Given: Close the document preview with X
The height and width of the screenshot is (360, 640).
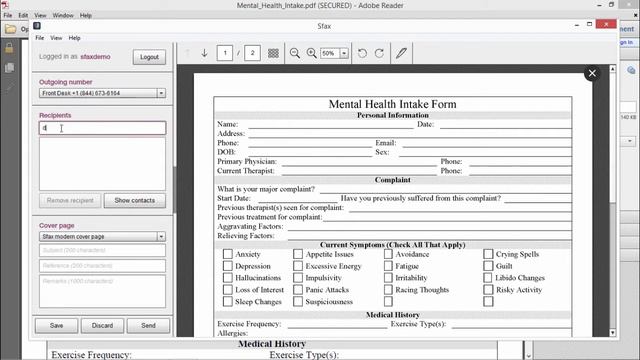Looking at the screenshot, I should (592, 73).
